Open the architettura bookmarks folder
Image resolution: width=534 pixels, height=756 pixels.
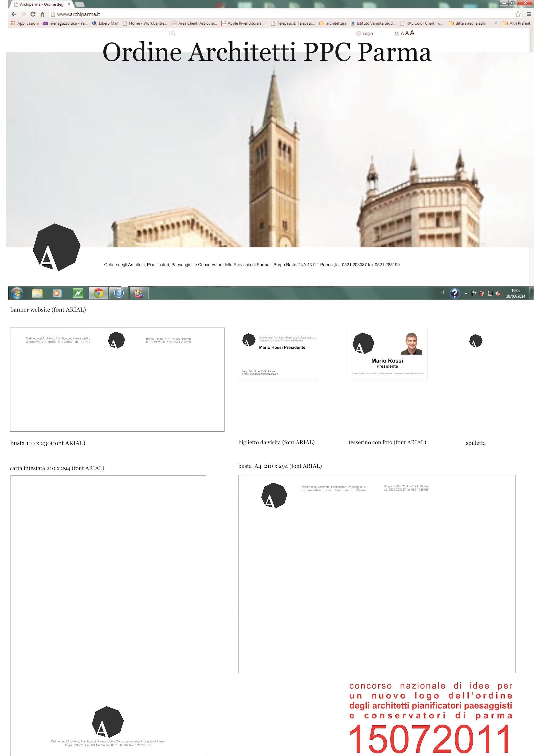(333, 23)
